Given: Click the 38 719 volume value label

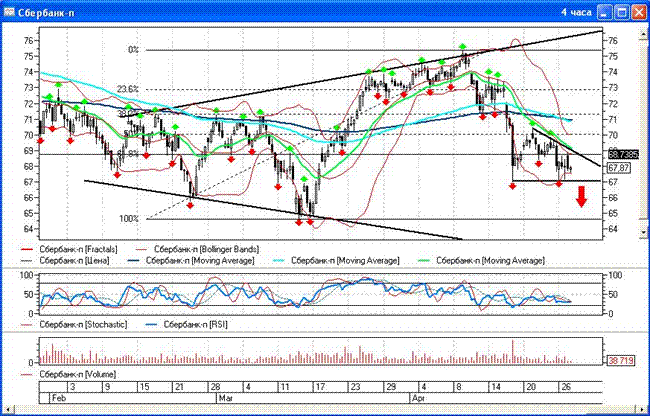Looking at the screenshot, I should click(621, 361).
